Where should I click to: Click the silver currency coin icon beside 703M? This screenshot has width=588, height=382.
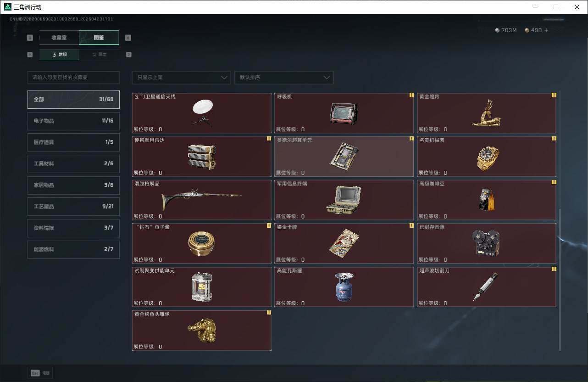[x=497, y=30]
